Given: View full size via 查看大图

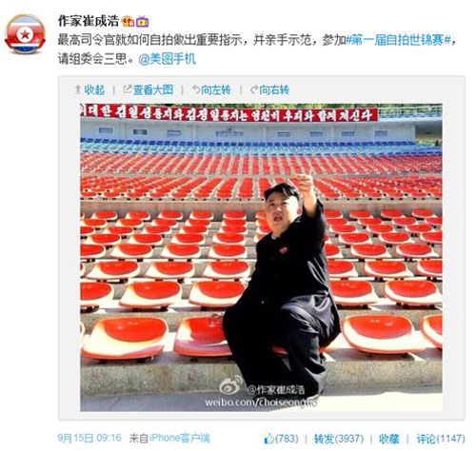Looking at the screenshot, I should [153, 90].
